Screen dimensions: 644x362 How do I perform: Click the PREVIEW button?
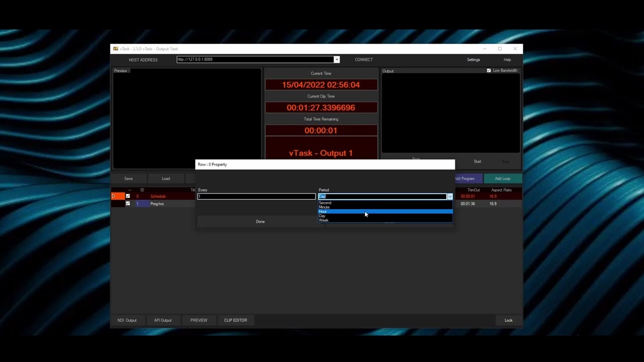[199, 320]
